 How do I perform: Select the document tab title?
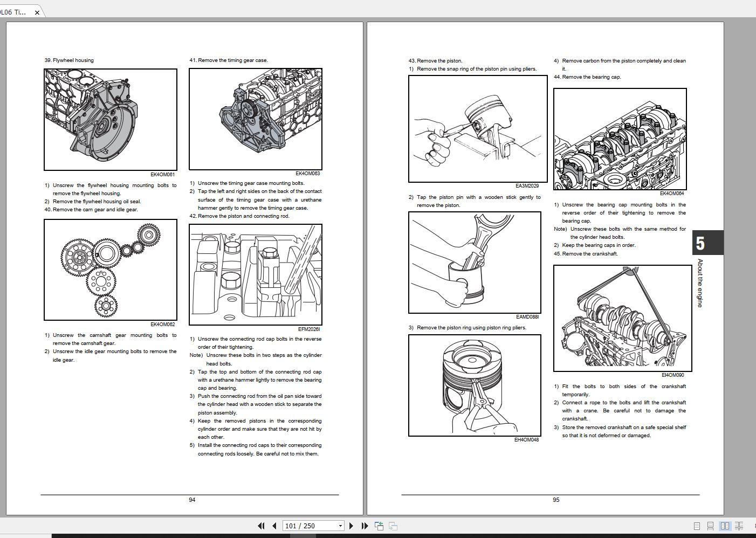point(13,12)
